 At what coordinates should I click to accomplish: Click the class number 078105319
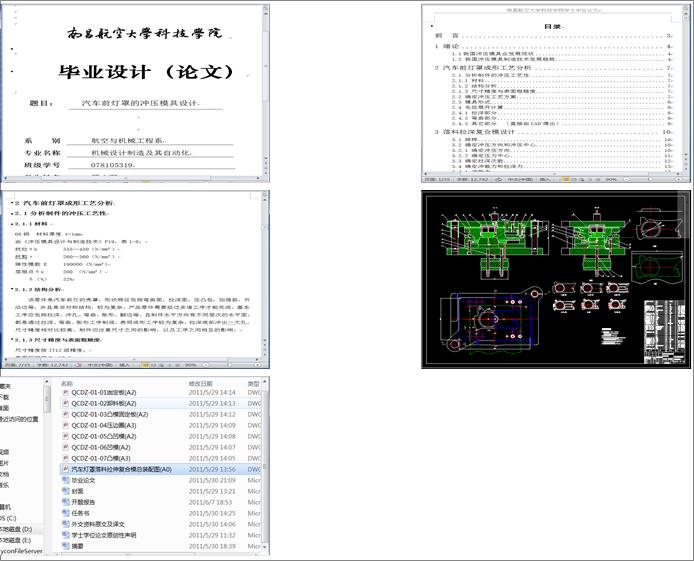coord(112,165)
